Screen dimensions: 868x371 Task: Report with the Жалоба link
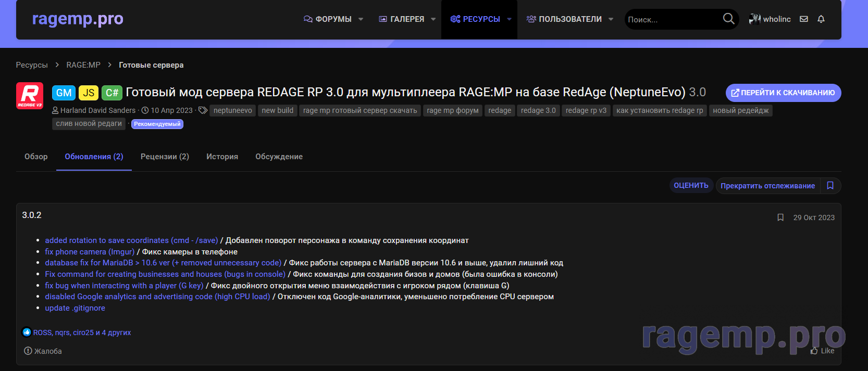point(43,351)
